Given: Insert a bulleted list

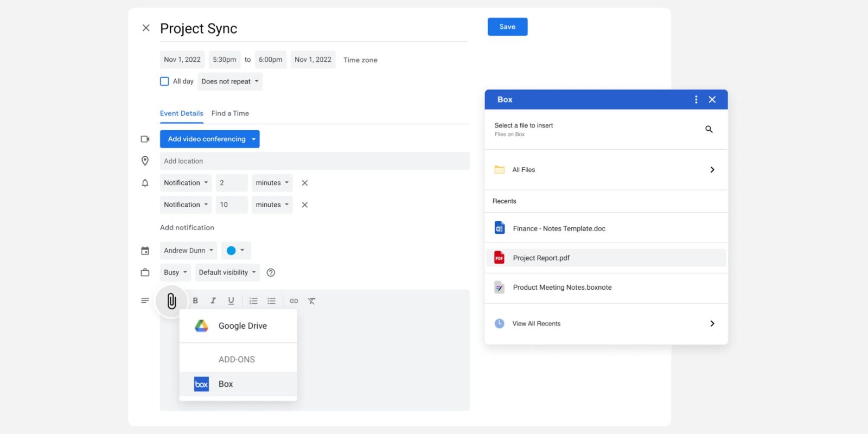Looking at the screenshot, I should tap(272, 301).
